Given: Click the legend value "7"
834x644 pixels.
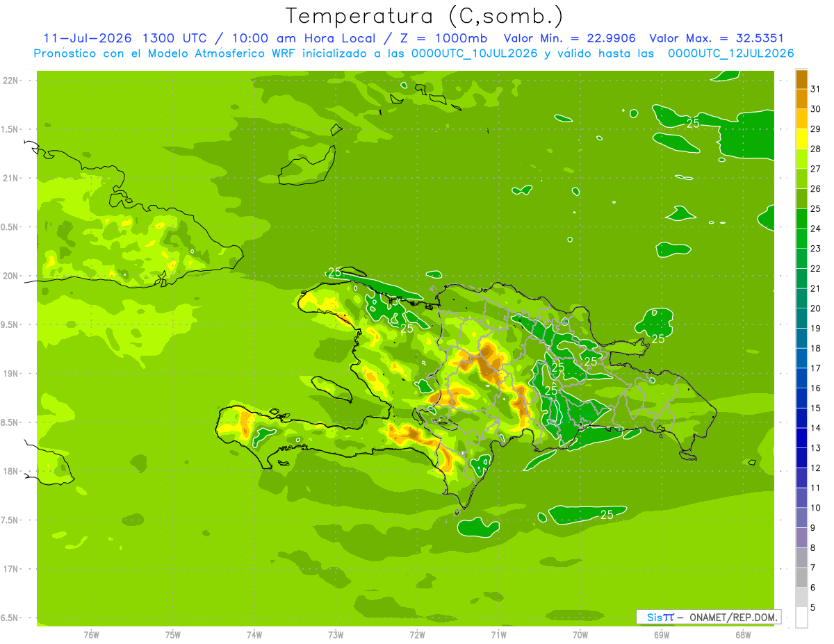Looking at the screenshot, I should pos(812,568).
